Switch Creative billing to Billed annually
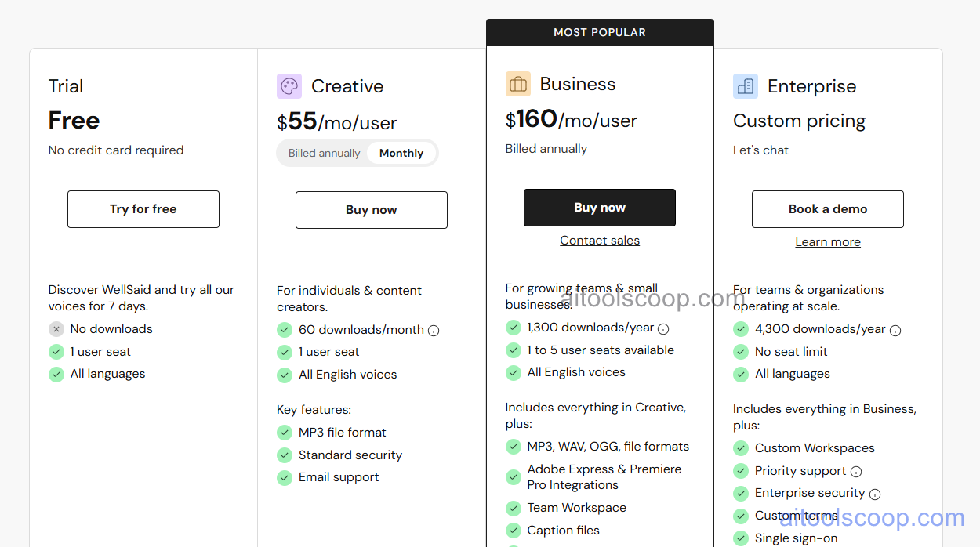 tap(324, 154)
